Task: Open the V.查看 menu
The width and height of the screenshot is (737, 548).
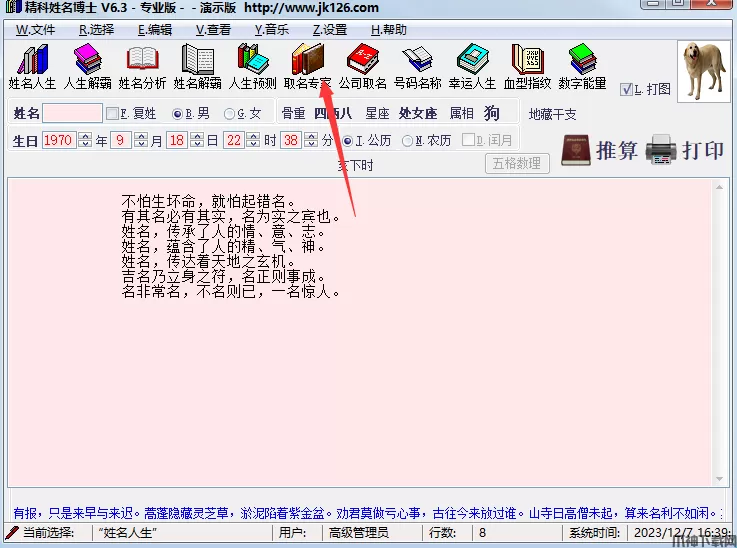Action: pyautogui.click(x=213, y=30)
